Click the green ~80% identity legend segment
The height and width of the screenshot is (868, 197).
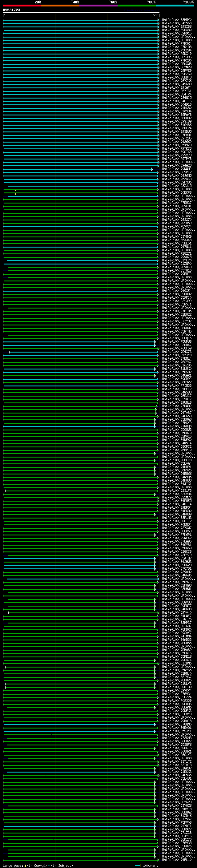(137, 6)
